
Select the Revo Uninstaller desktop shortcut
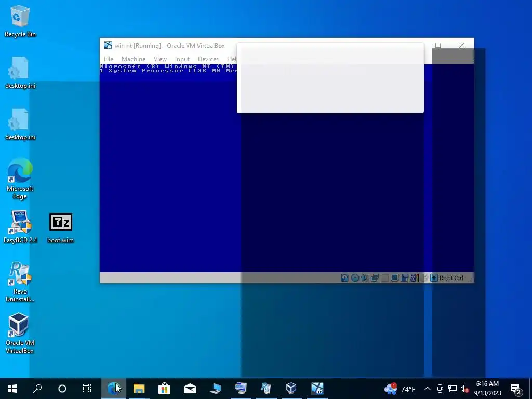click(20, 282)
